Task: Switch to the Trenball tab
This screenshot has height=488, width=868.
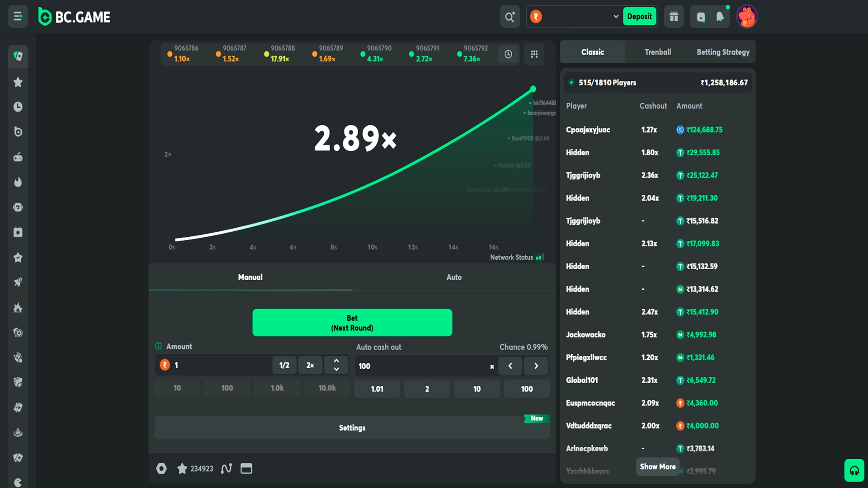Action: click(x=657, y=52)
